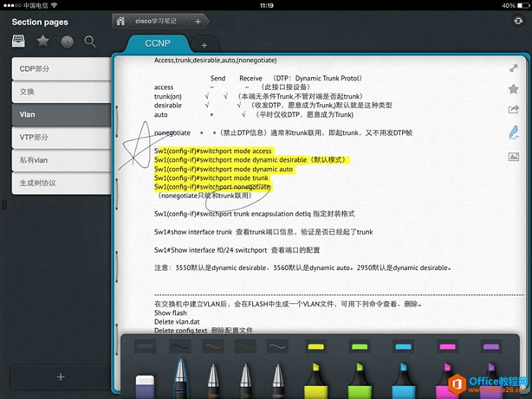
Task: Tap the sidebar collapse grip handle
Action: 4,205
